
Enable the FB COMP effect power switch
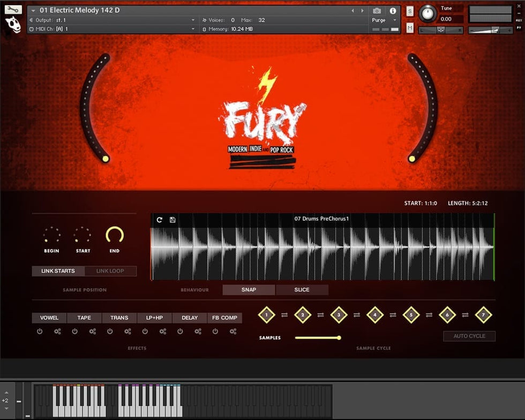[215, 332]
